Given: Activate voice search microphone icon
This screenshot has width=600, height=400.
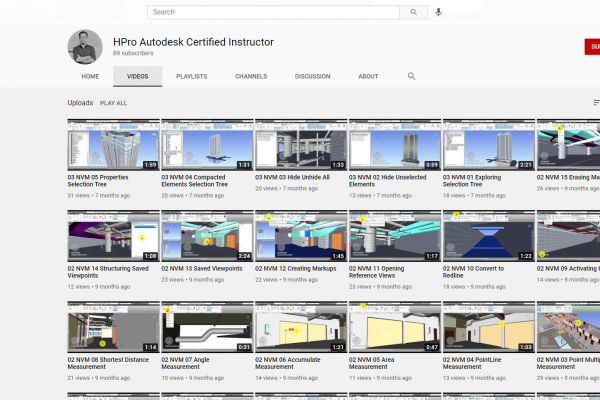Looking at the screenshot, I should [439, 12].
